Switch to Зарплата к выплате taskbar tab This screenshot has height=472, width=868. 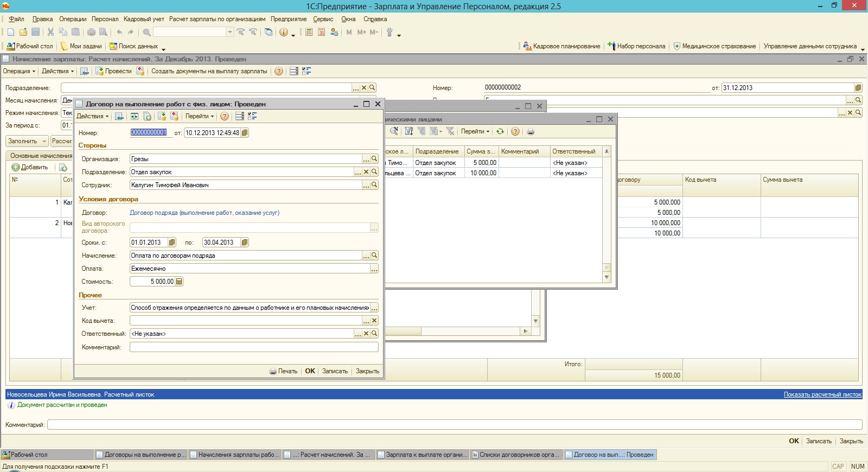click(422, 455)
